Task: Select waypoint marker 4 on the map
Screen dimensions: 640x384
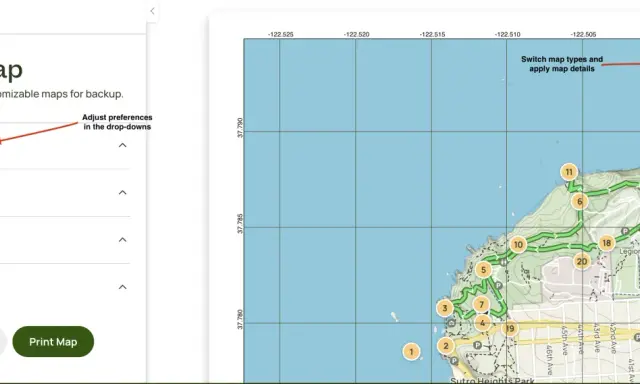Action: coord(482,323)
